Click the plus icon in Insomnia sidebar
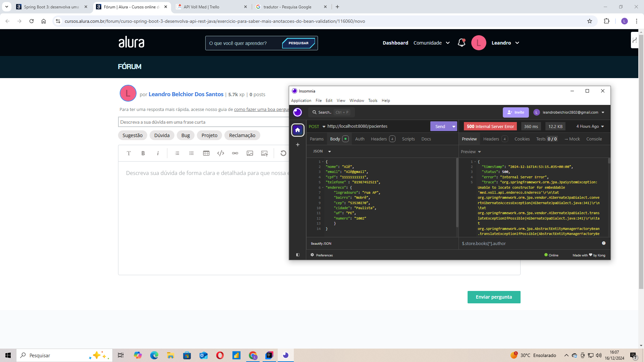Screen dimensions: 644x362 tap(298, 145)
